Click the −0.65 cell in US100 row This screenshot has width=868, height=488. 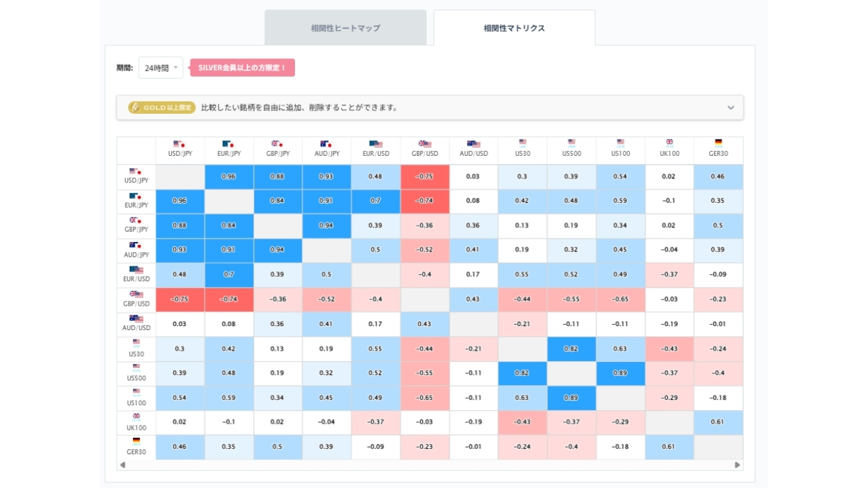[425, 398]
